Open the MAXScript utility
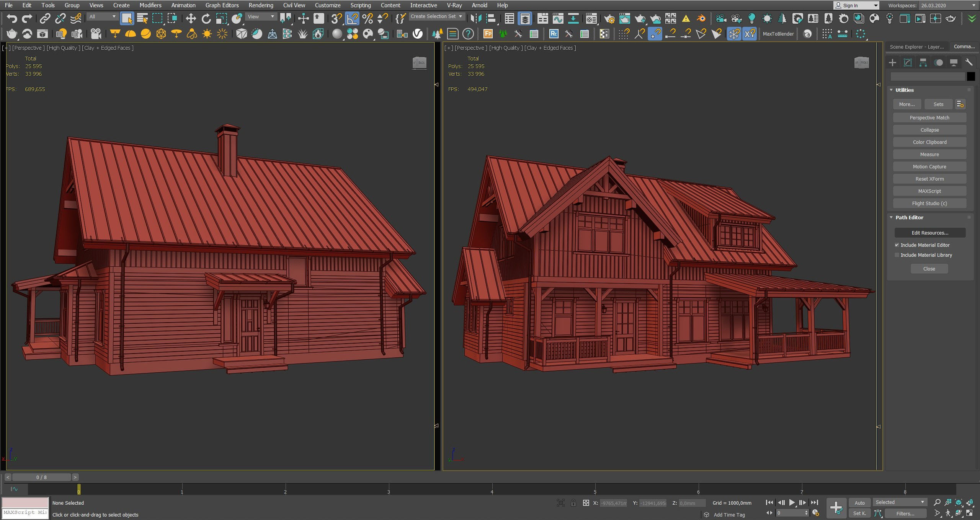Image resolution: width=980 pixels, height=520 pixels. [x=929, y=191]
